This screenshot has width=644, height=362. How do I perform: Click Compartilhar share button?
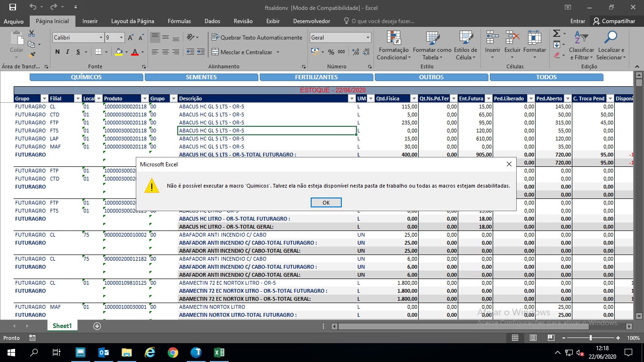614,21
